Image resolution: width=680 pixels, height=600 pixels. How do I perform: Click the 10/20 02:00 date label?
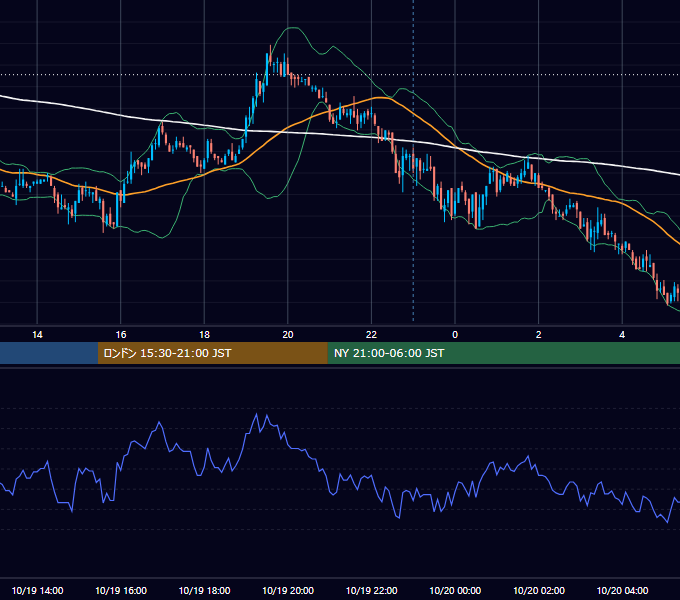coord(539,590)
